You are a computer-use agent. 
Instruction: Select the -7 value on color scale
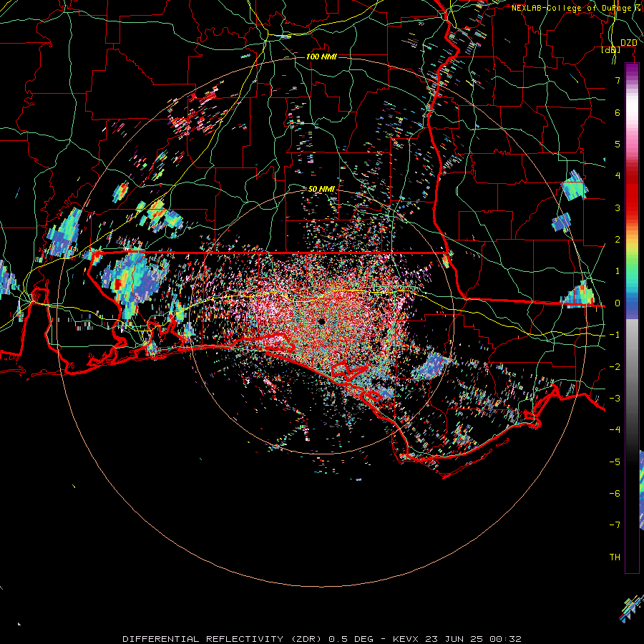coord(615,525)
